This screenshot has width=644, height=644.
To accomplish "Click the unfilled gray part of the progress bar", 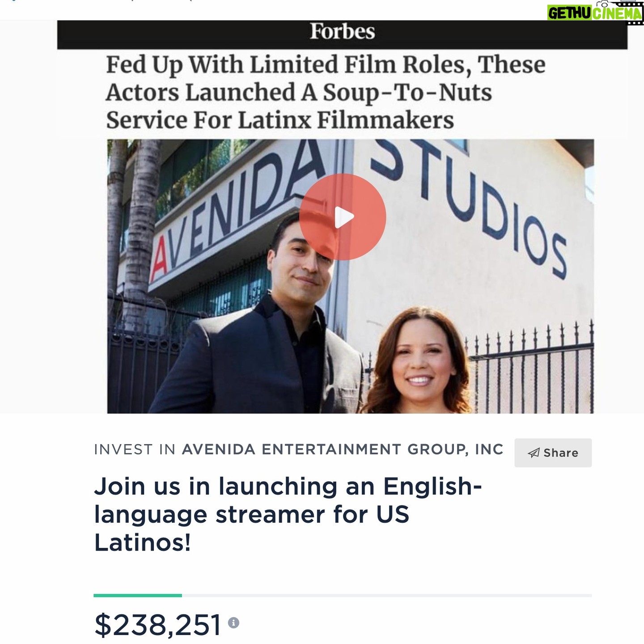I will [387, 595].
